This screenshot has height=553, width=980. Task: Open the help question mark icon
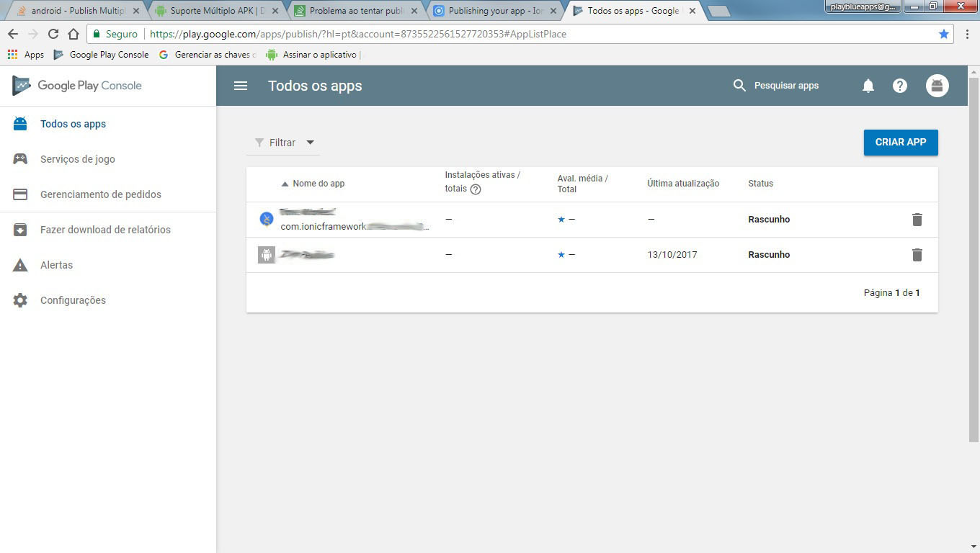pos(900,86)
